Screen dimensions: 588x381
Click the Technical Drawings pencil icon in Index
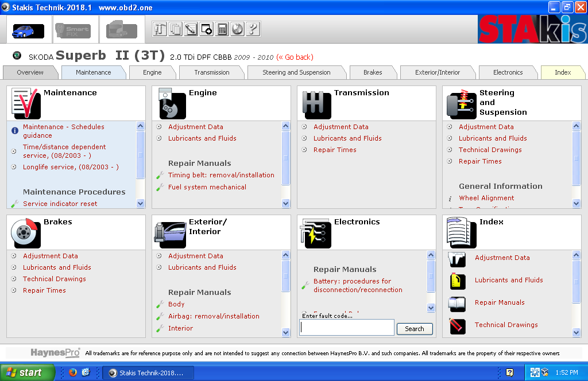457,326
